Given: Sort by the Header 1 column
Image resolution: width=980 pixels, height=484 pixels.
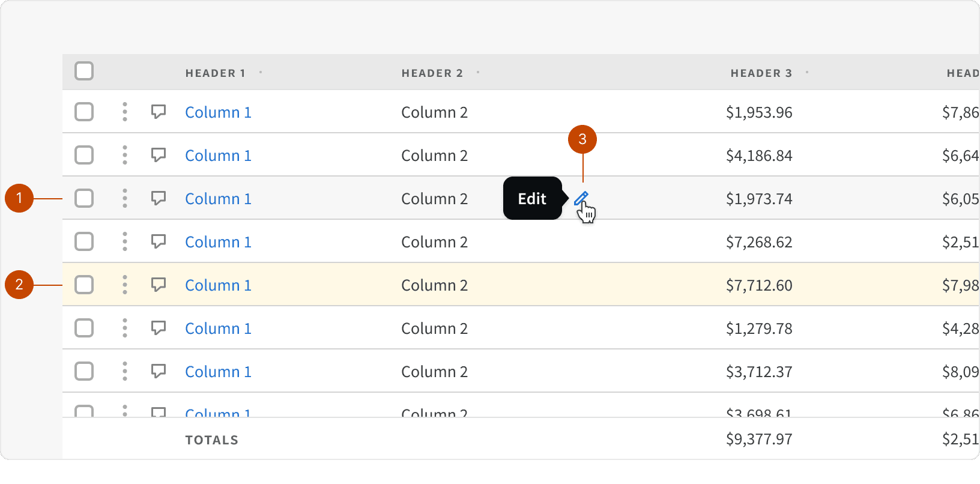Looking at the screenshot, I should 215,73.
